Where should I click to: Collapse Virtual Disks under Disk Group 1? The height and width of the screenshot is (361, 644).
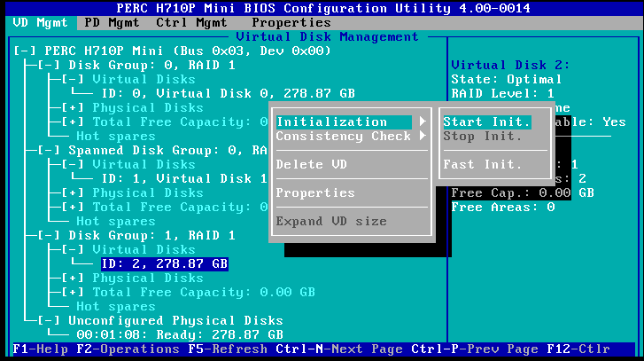click(x=73, y=249)
